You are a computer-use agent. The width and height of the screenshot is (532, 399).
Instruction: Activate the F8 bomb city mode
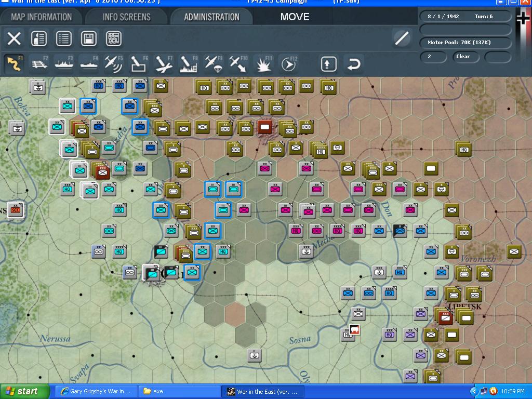189,64
